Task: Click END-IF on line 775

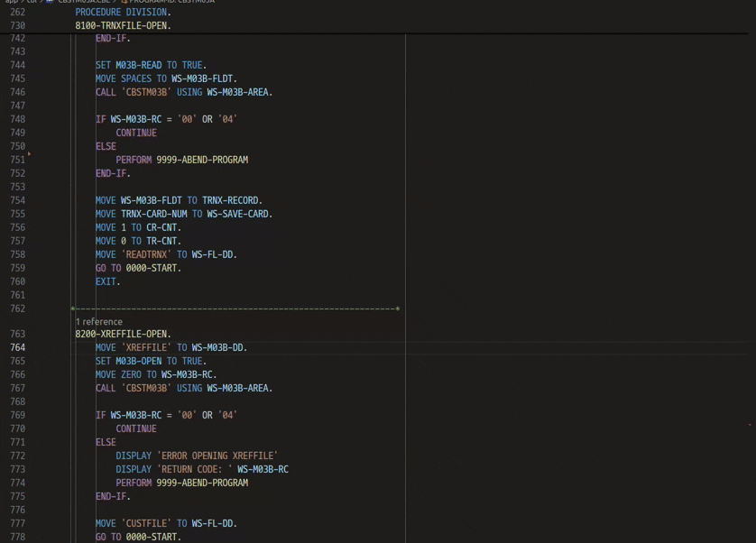Action: pyautogui.click(x=113, y=496)
